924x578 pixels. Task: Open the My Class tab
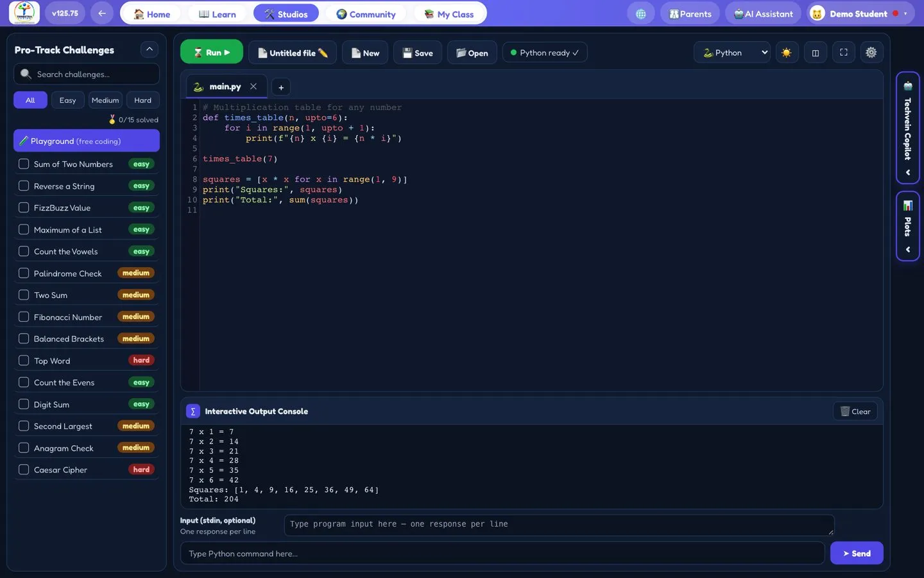tap(449, 13)
